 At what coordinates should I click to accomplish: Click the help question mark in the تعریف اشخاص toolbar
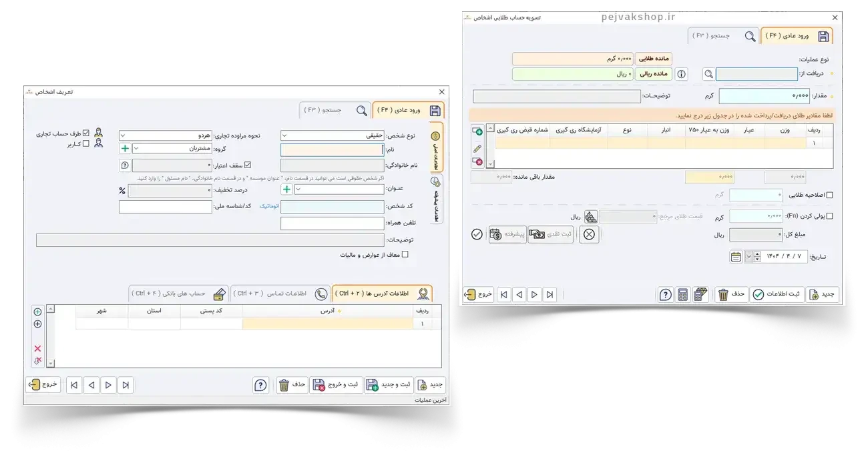(x=260, y=385)
